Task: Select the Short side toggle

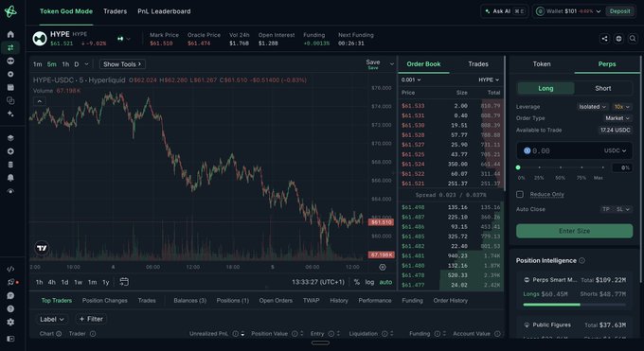Action: tap(603, 88)
